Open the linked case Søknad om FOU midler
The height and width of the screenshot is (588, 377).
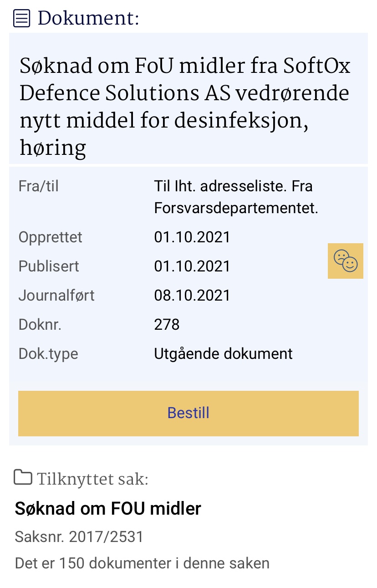[108, 508]
